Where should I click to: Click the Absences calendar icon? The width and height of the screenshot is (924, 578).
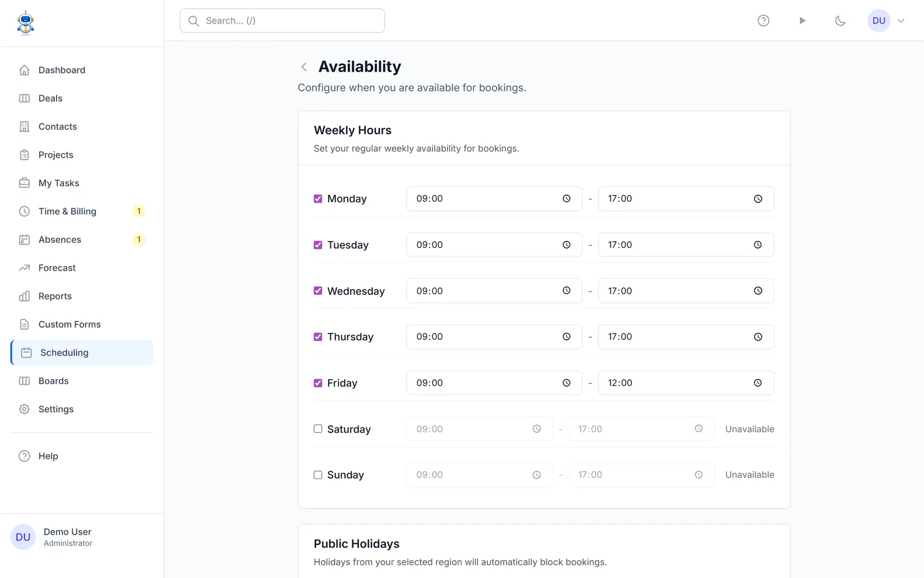pos(24,240)
